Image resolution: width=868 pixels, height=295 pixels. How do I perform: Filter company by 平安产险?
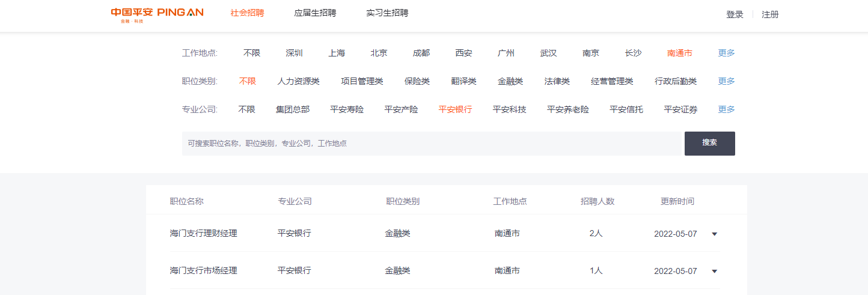(x=401, y=109)
